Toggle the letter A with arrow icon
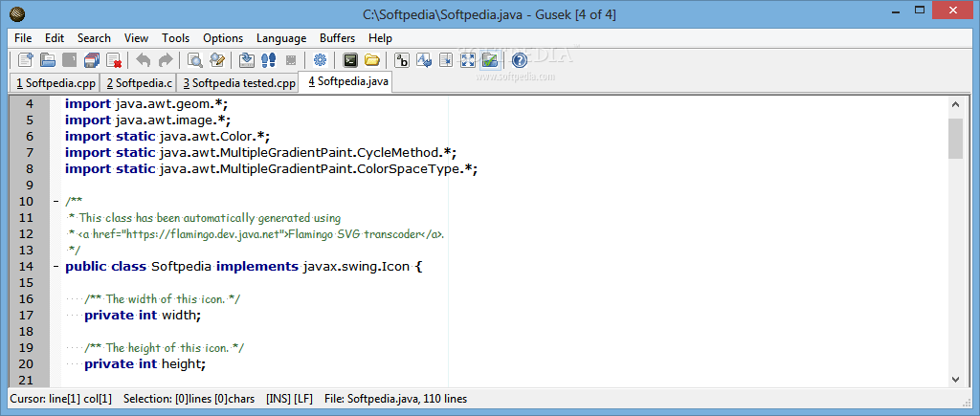This screenshot has width=980, height=416. tap(424, 60)
